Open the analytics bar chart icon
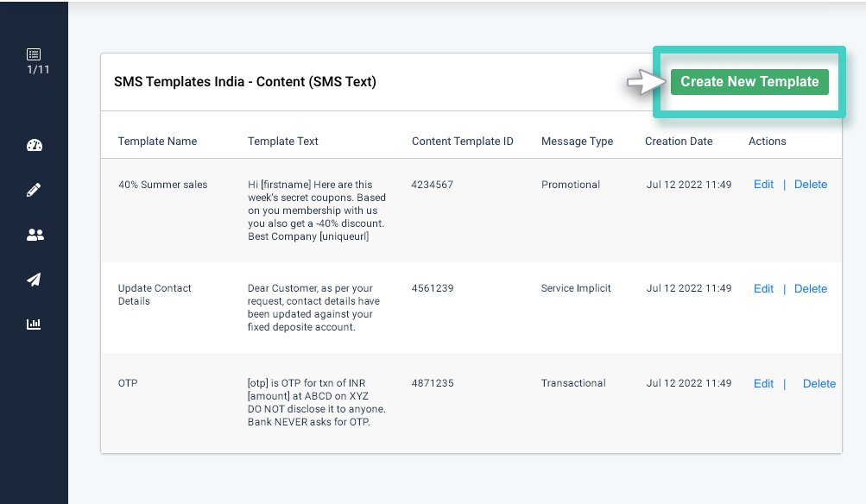This screenshot has width=866, height=504. click(34, 324)
